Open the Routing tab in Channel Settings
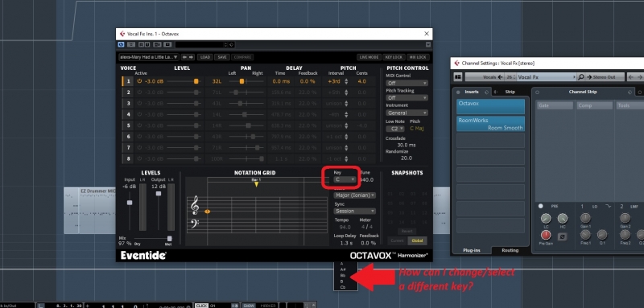644x308 pixels. pyautogui.click(x=510, y=250)
